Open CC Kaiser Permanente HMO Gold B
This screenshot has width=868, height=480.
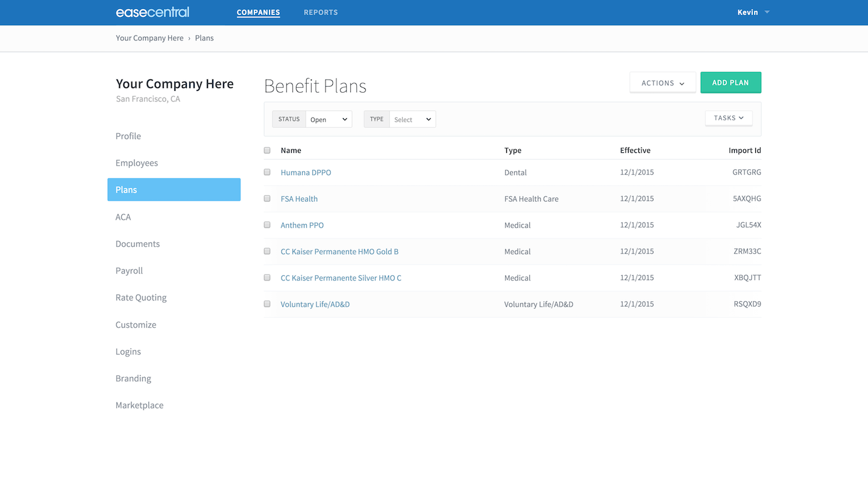339,252
